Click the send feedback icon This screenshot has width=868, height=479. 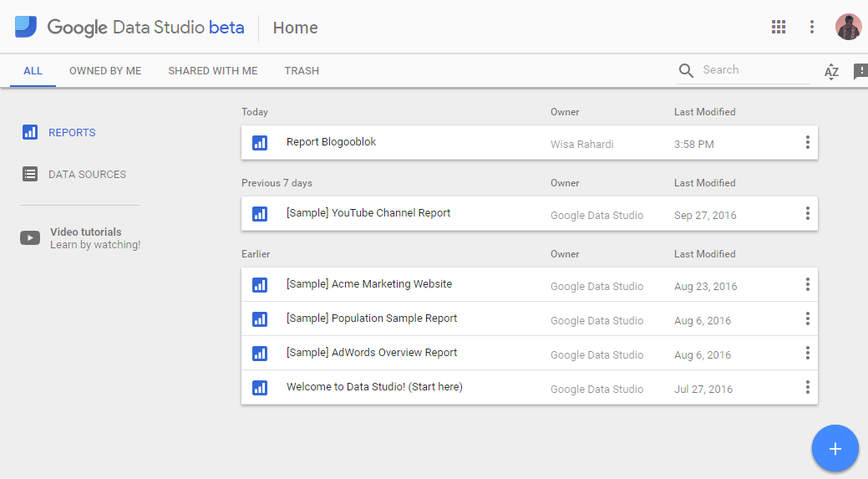point(860,71)
